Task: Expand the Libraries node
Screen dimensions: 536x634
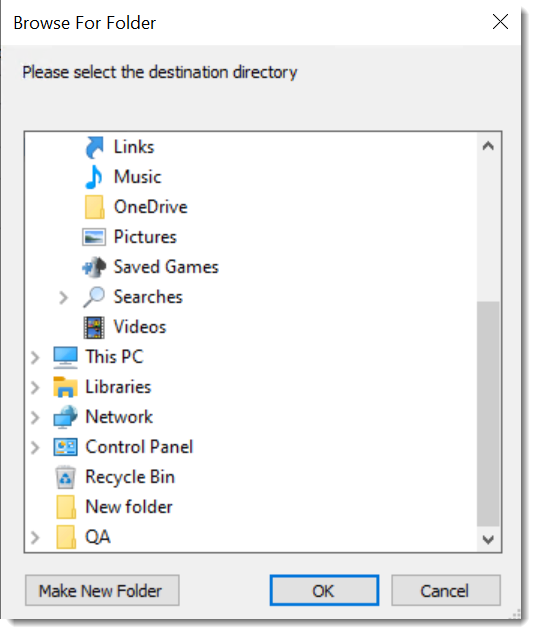Action: (35, 387)
